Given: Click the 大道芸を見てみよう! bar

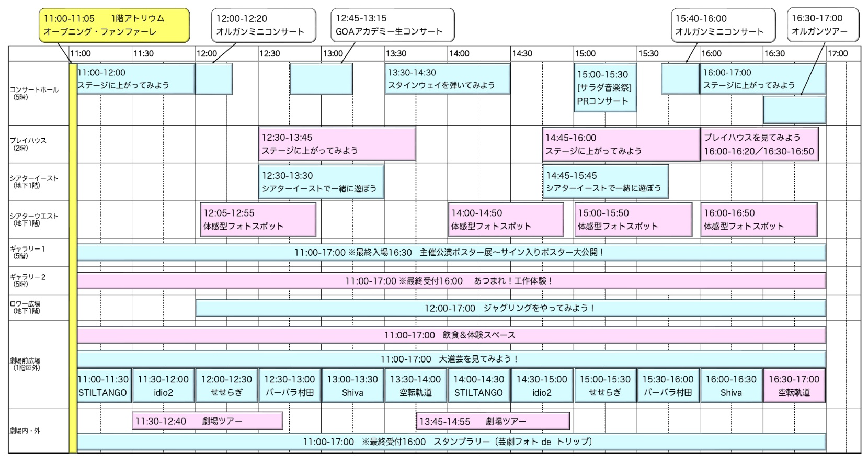Looking at the screenshot, I should pos(451,359).
